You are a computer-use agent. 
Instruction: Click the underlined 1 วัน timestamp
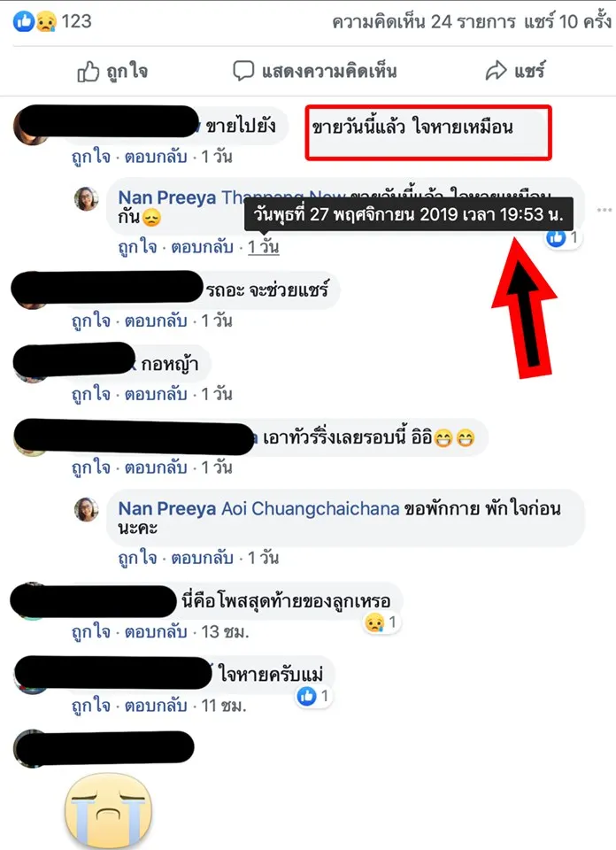[x=263, y=247]
